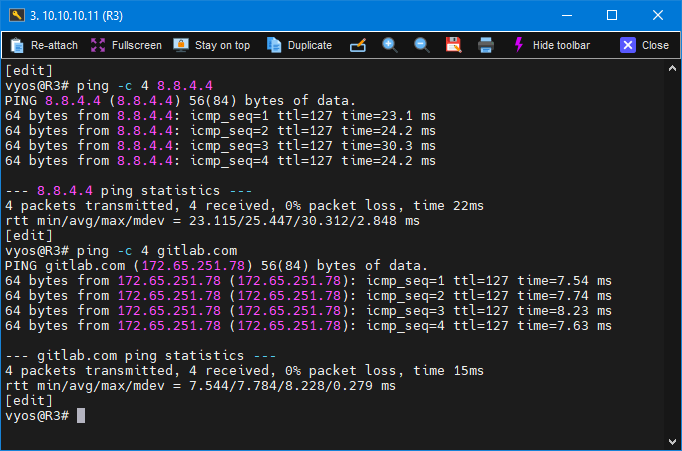The height and width of the screenshot is (451, 682).
Task: Hide toolbar using the lightning button
Action: 552,45
